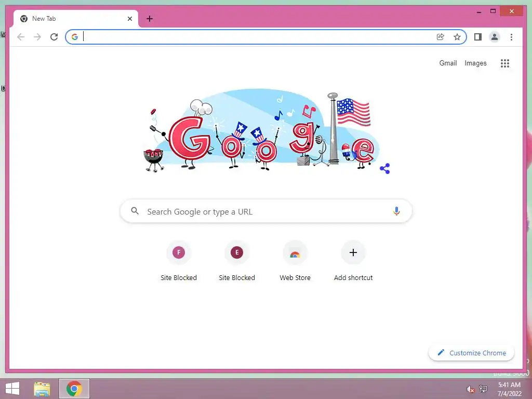Viewport: 532px width, 399px height.
Task: Share the Fourth of July doodle
Action: click(x=385, y=169)
